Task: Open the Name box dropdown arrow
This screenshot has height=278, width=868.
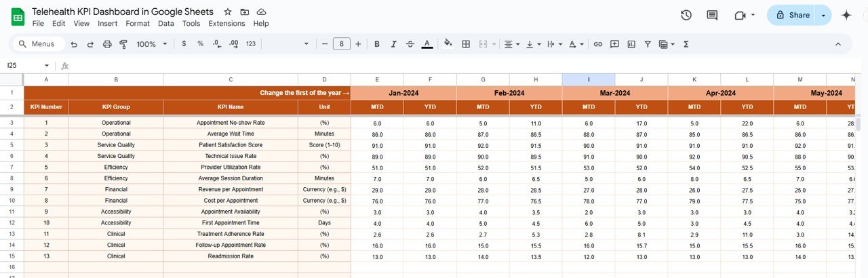Action: 47,66
